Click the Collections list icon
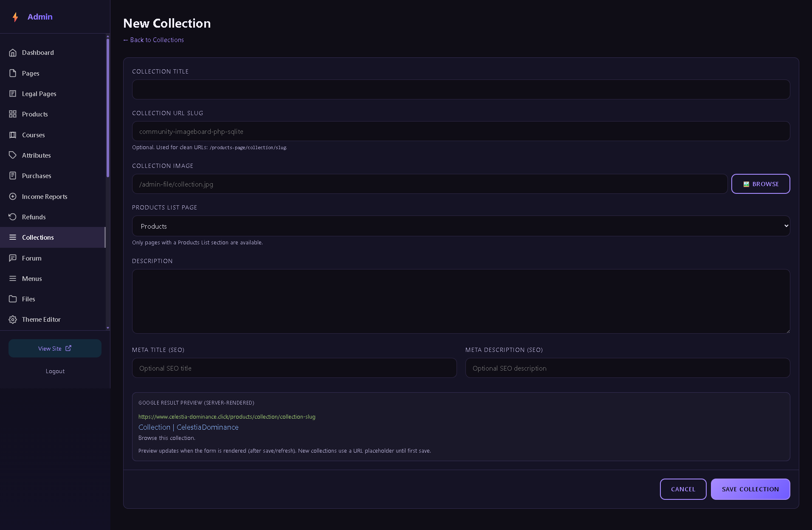 tap(13, 237)
